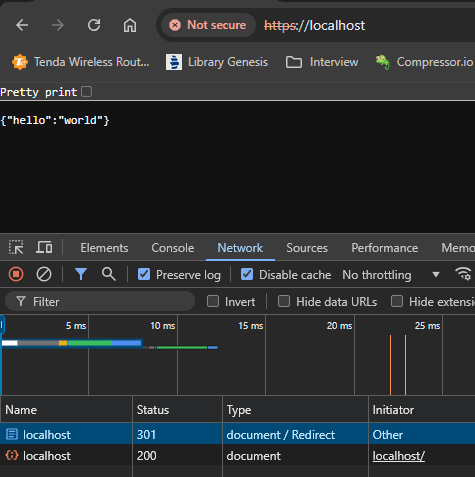
Task: Click the Not secure warning badge
Action: pos(208,25)
